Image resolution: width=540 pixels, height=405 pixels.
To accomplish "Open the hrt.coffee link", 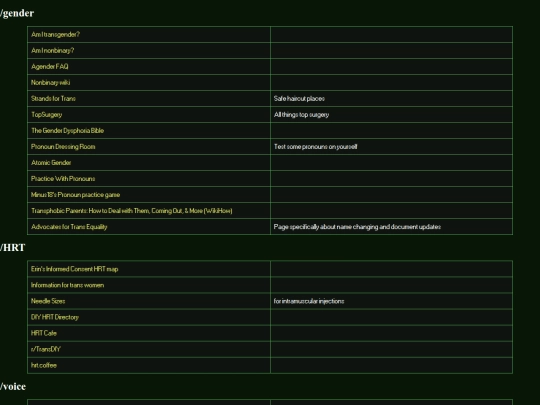I will [44, 365].
